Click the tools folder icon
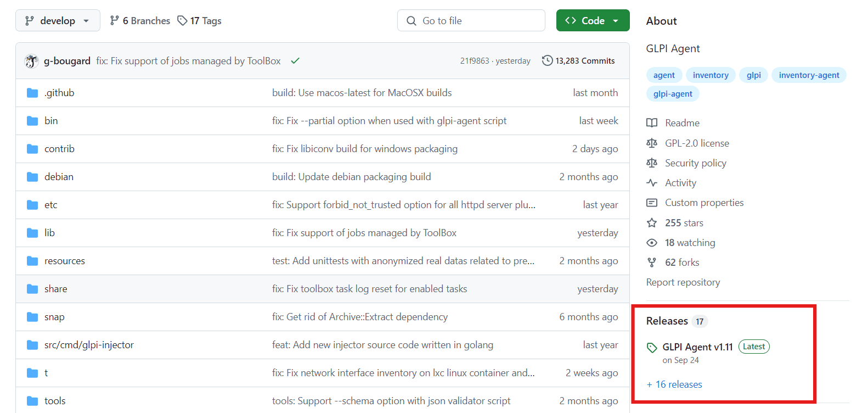 [x=32, y=401]
